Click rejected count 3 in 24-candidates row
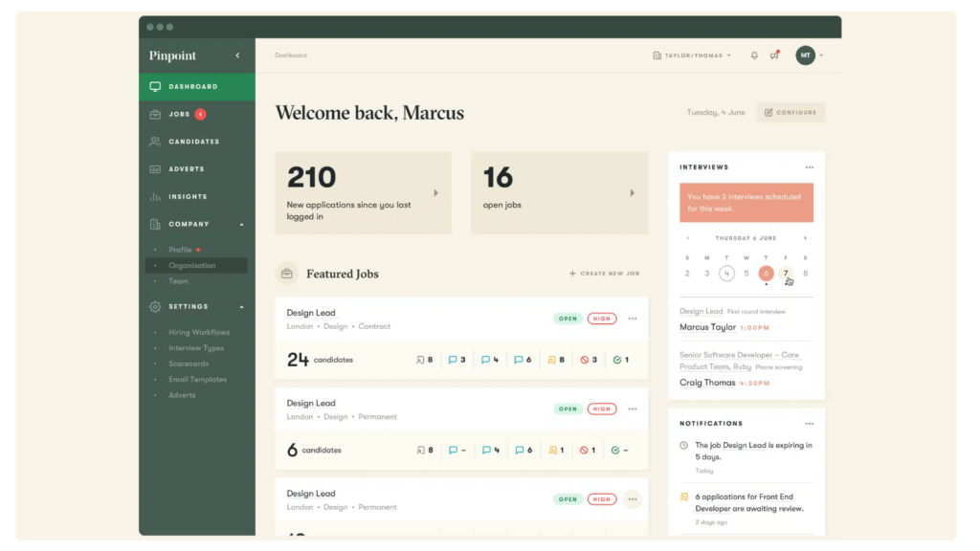The image size is (980, 551). [x=589, y=360]
